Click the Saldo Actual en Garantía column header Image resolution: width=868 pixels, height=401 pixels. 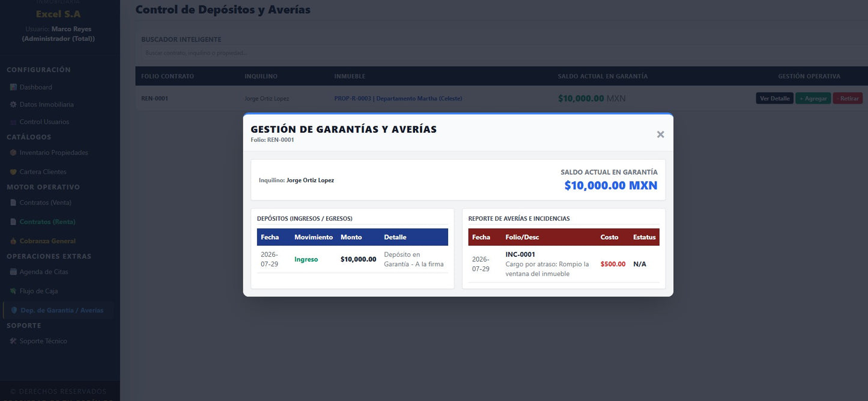click(x=602, y=76)
